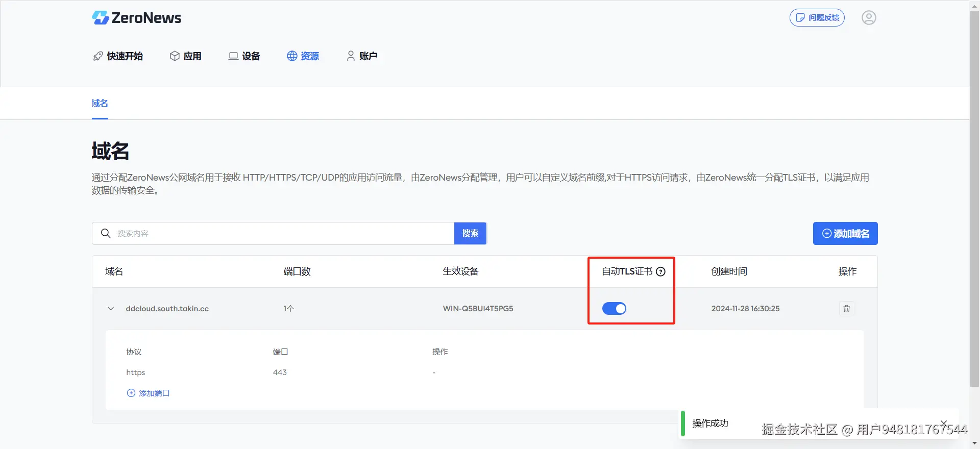Click the 端口数 column header

297,271
